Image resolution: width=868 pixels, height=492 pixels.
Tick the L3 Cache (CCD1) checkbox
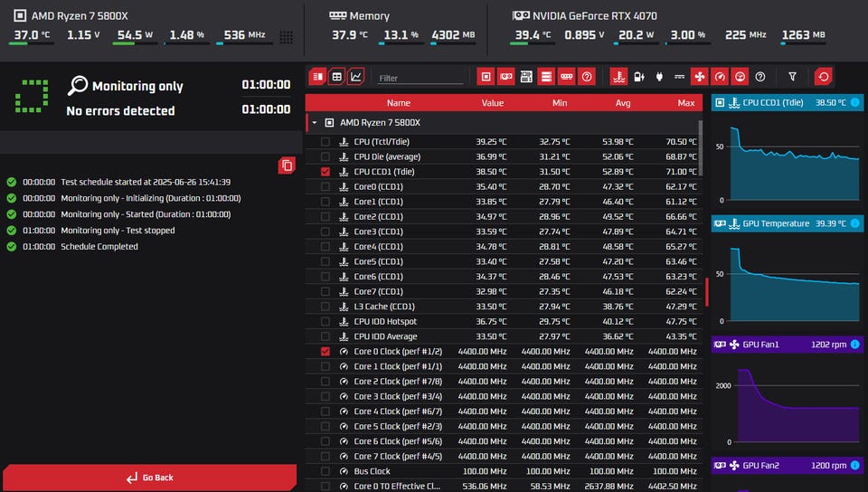pyautogui.click(x=325, y=307)
